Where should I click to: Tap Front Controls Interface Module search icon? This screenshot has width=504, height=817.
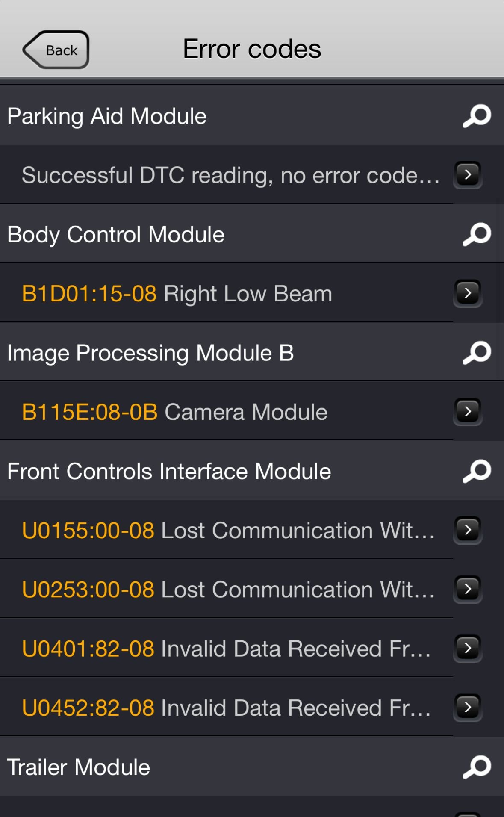coord(477,471)
